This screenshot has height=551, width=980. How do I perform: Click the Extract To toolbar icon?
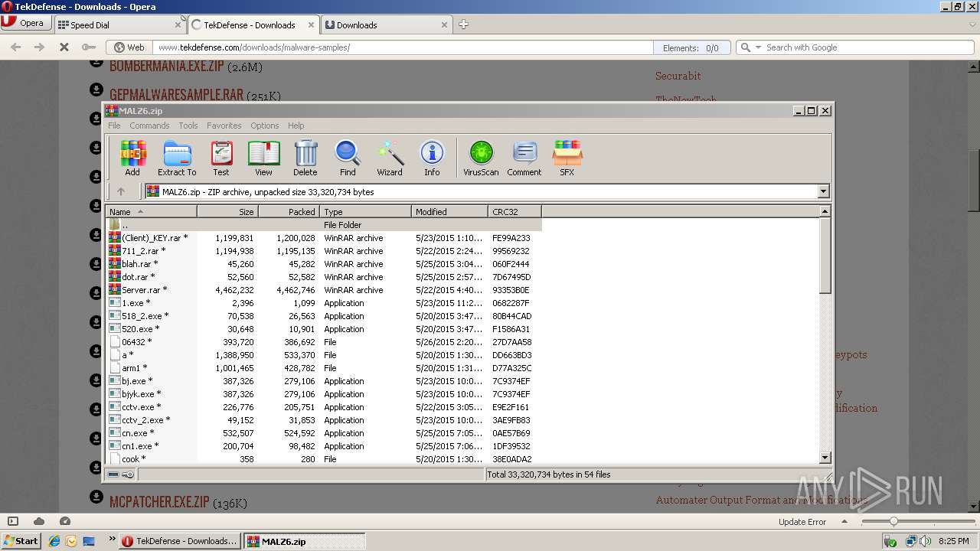pos(177,158)
